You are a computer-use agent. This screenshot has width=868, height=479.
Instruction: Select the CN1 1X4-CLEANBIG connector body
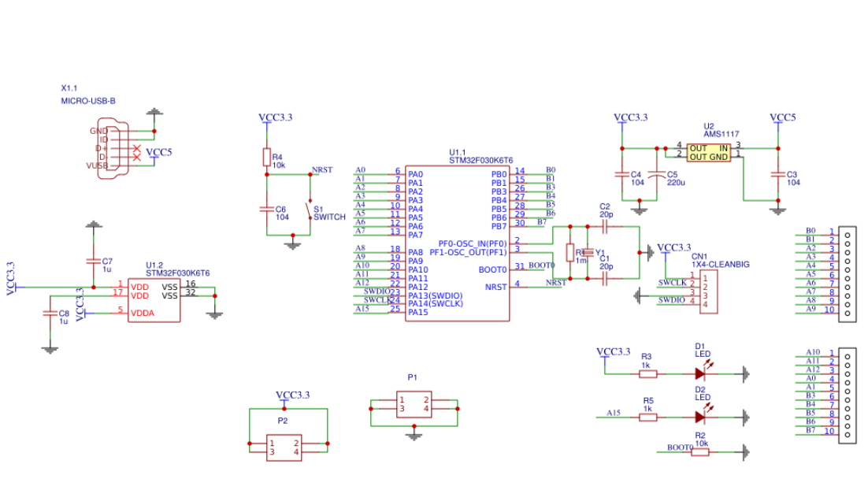pyautogui.click(x=709, y=291)
